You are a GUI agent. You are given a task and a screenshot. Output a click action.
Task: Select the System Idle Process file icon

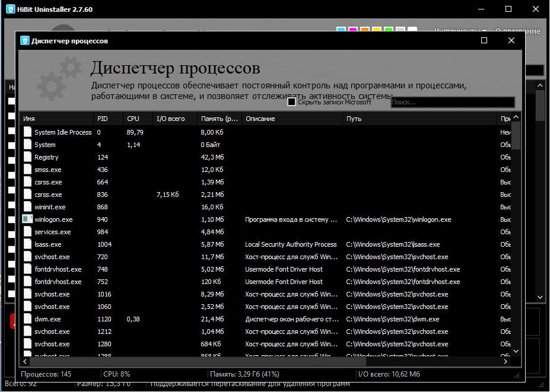pyautogui.click(x=27, y=132)
